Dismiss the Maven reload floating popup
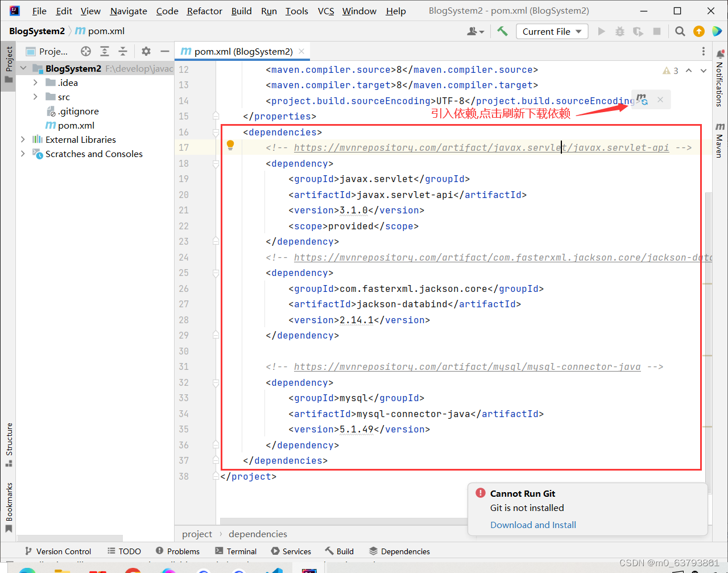 [x=660, y=100]
